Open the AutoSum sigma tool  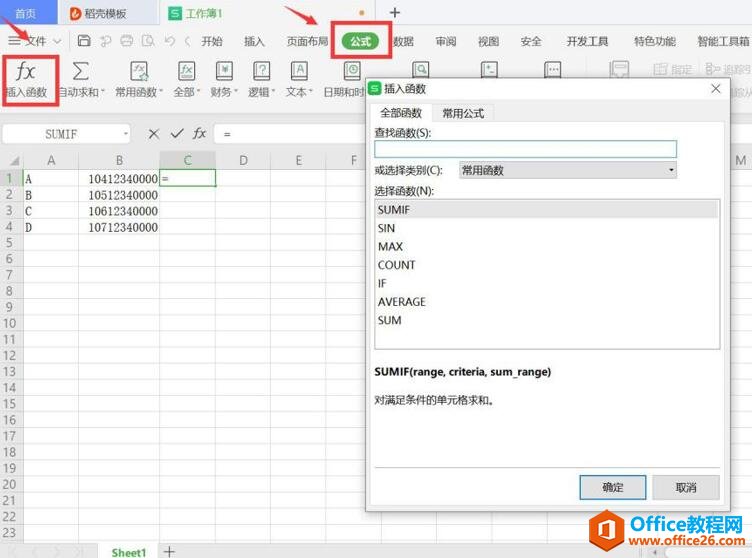pyautogui.click(x=80, y=71)
